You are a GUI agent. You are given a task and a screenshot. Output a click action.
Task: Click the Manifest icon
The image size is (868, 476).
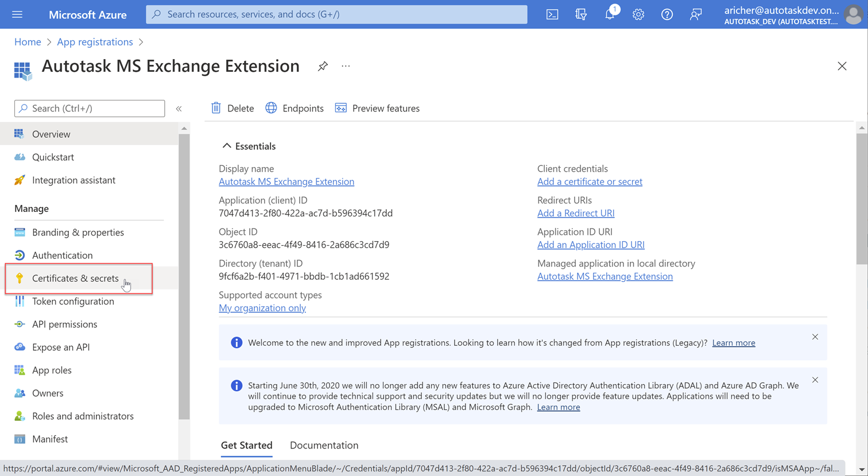(20, 439)
